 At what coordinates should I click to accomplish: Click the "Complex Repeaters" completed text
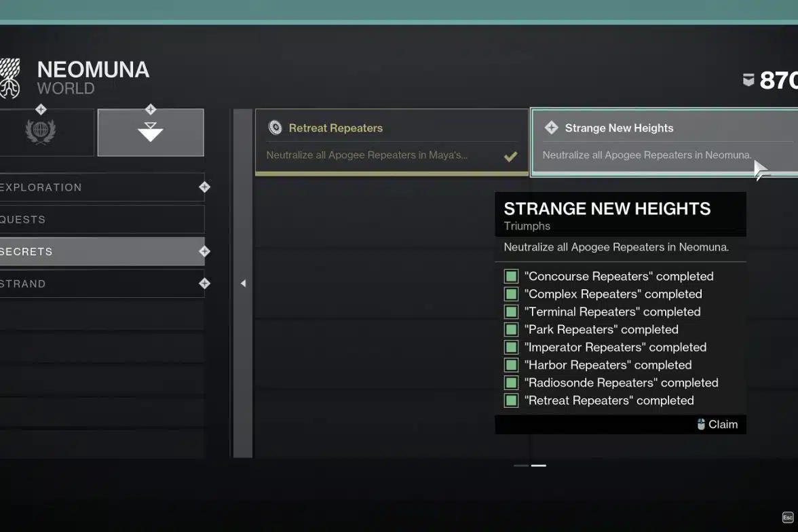coord(613,294)
